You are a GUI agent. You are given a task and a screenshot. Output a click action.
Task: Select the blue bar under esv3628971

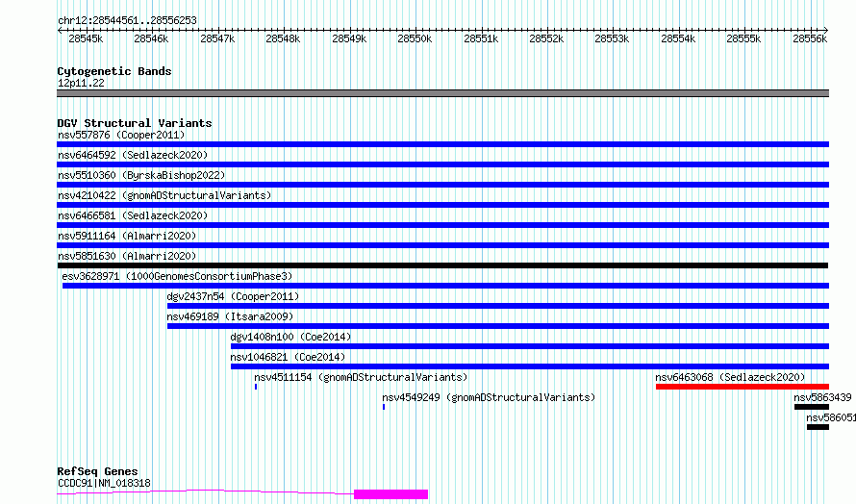point(446,286)
